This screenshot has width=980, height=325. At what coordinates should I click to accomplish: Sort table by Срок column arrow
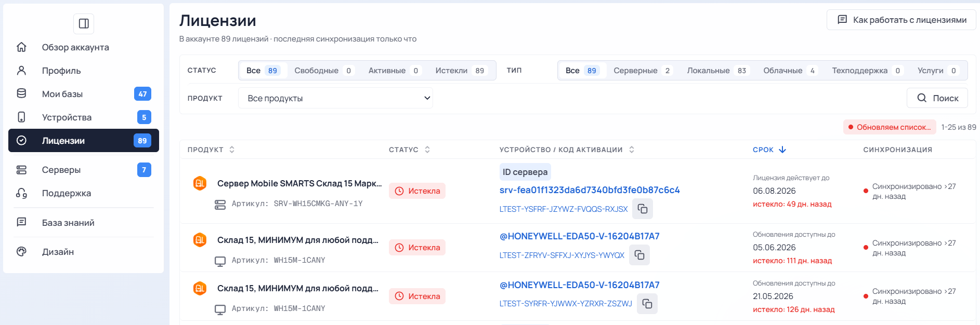[x=782, y=150]
